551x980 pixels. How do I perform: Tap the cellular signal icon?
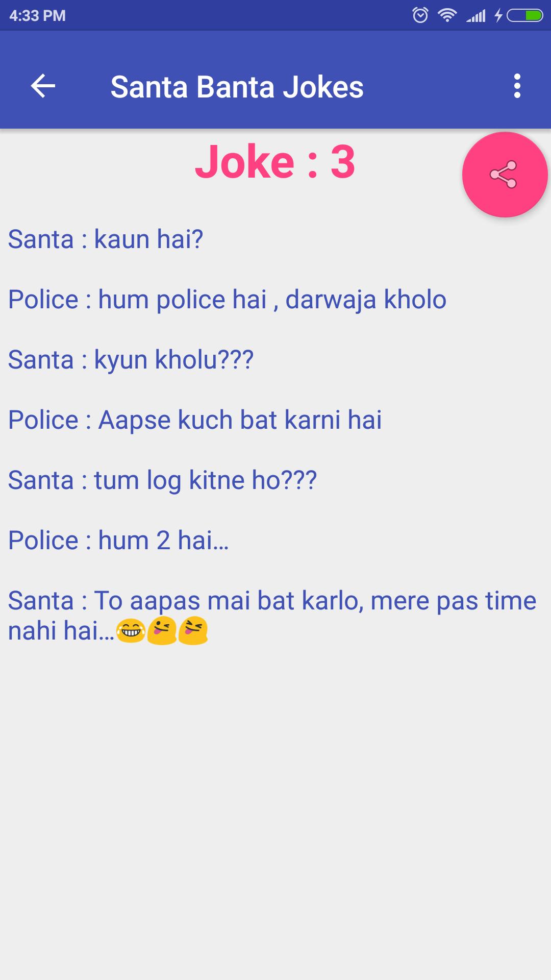(476, 16)
